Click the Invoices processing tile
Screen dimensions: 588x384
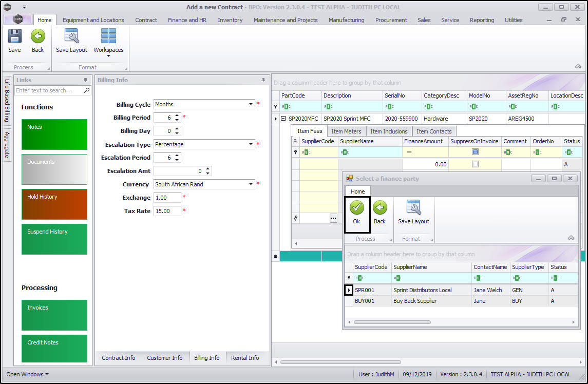coord(54,315)
